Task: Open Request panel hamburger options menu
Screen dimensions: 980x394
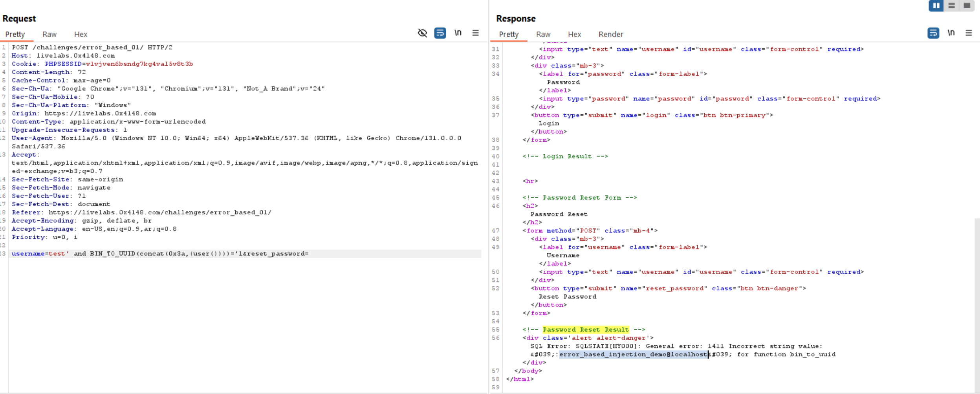Action: tap(475, 33)
